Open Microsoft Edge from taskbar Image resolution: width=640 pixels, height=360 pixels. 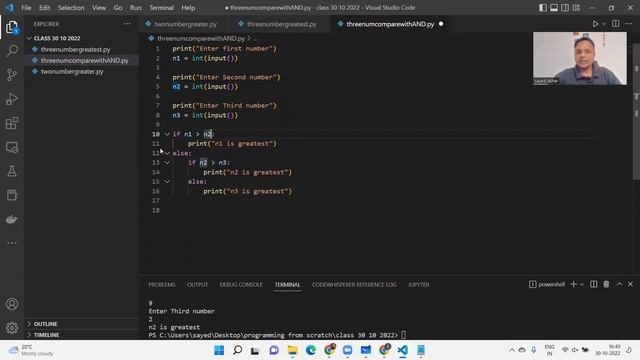[x=311, y=350]
